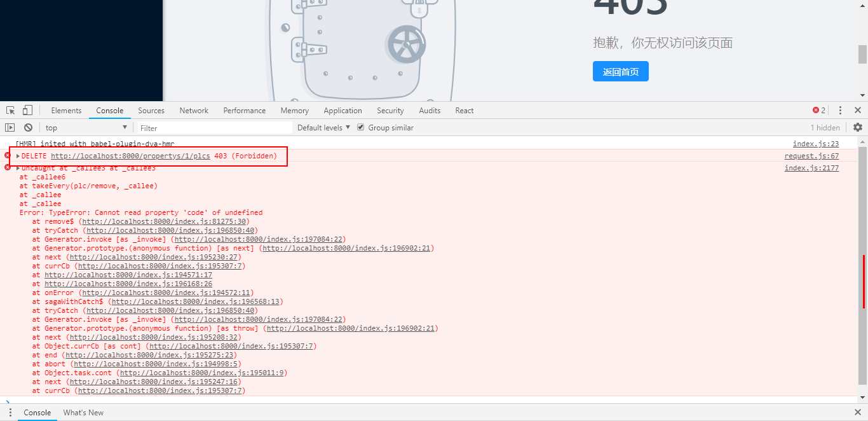Viewport: 868px width, 421px height.
Task: Show the console sidebar icon
Action: [10, 127]
